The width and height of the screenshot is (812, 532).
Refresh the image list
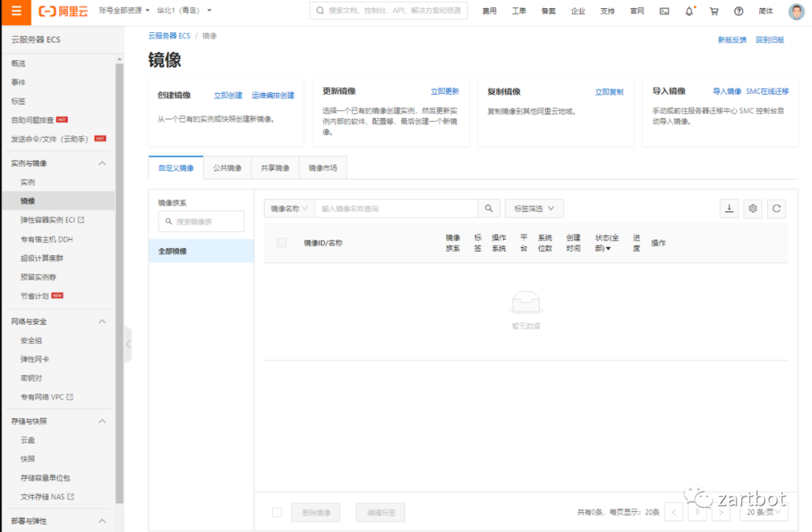pos(776,208)
